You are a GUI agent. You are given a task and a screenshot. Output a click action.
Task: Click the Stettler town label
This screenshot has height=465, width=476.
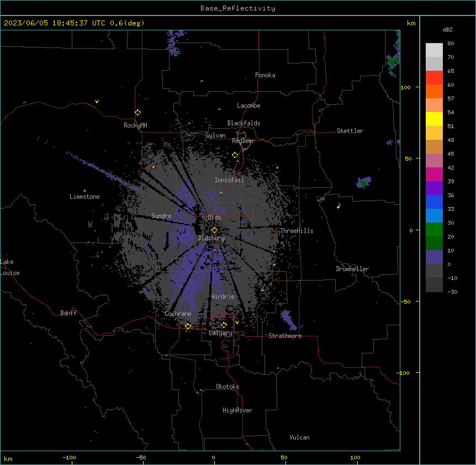[x=350, y=131]
